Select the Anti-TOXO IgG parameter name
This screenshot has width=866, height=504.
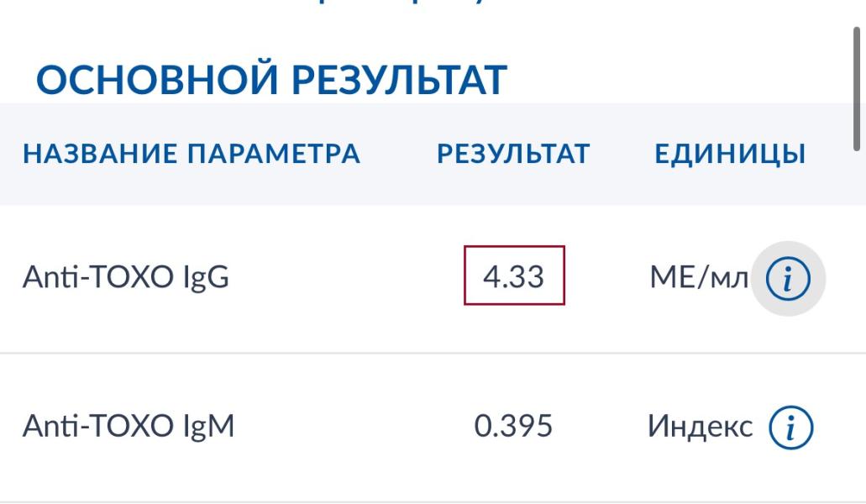(x=126, y=276)
